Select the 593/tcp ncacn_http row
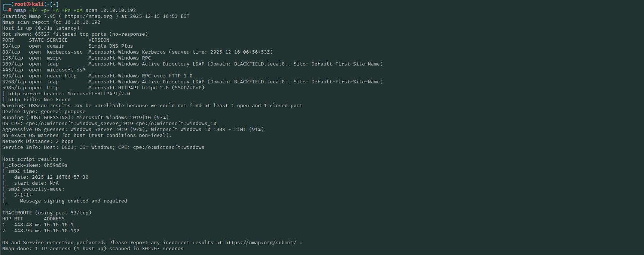 coord(97,76)
